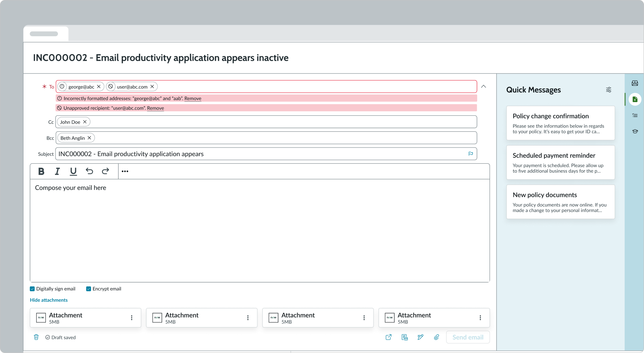Screen dimensions: 644x353
Task: Collapse the To recipients field chevron
Action: click(x=483, y=86)
